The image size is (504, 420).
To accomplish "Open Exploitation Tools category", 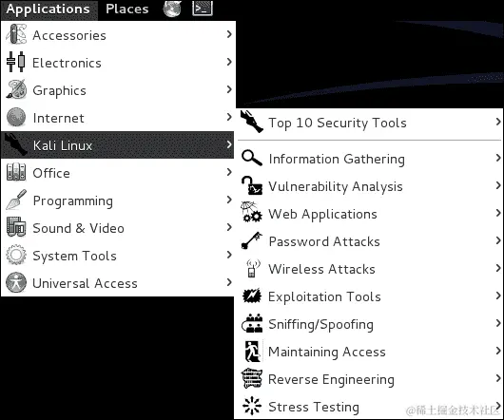I will [370, 296].
